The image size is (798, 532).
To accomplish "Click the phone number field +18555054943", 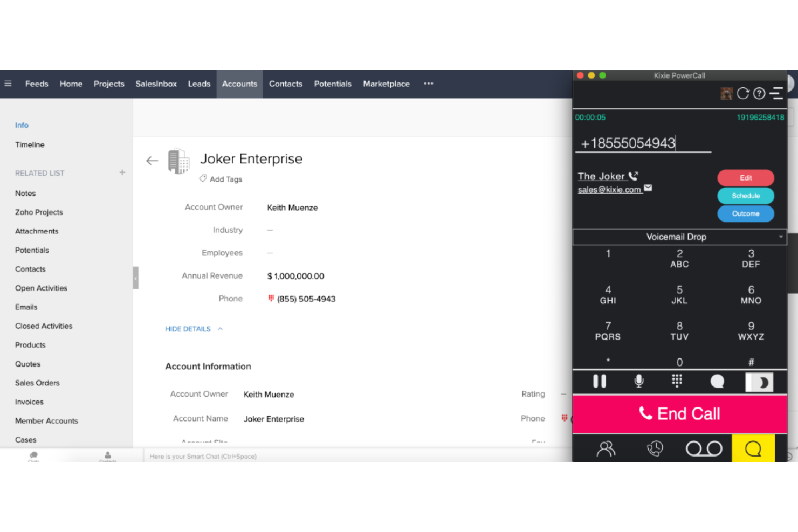I will 643,143.
